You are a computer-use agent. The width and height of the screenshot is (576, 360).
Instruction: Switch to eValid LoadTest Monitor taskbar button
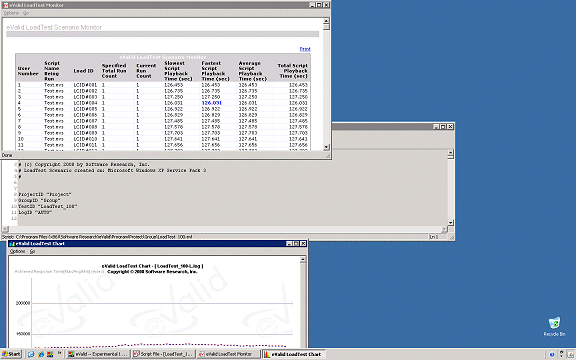pos(228,354)
